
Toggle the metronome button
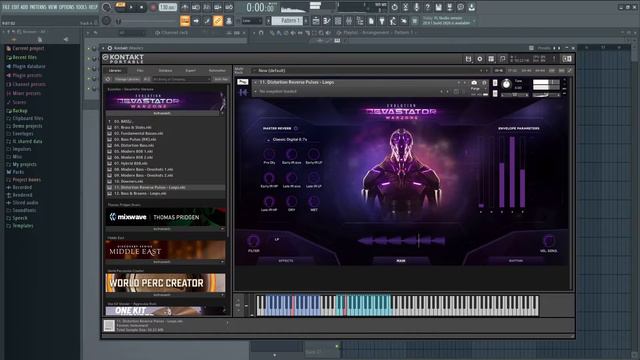click(x=184, y=7)
